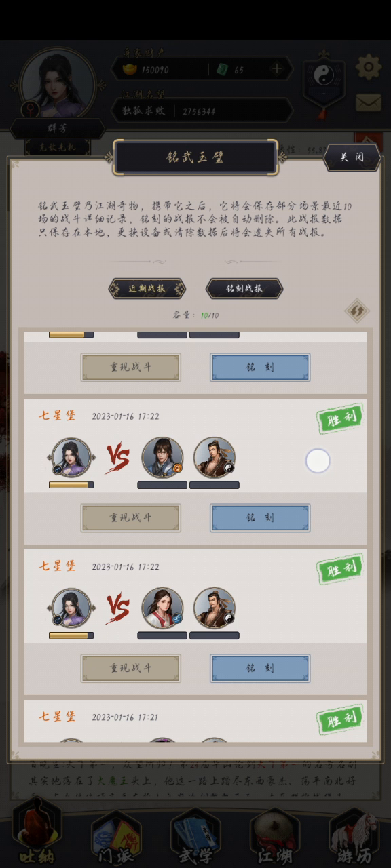Switch to 近期战报 tab
Image resolution: width=391 pixels, height=868 pixels.
[x=147, y=288]
